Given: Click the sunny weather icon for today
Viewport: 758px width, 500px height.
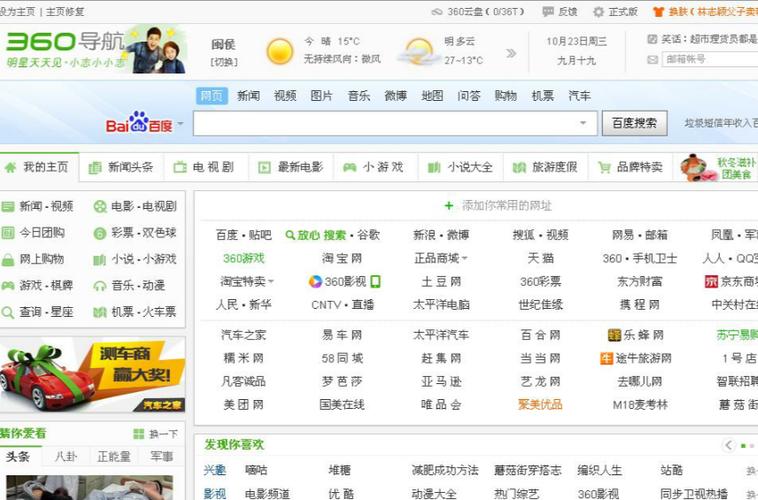Looking at the screenshot, I should click(x=280, y=51).
